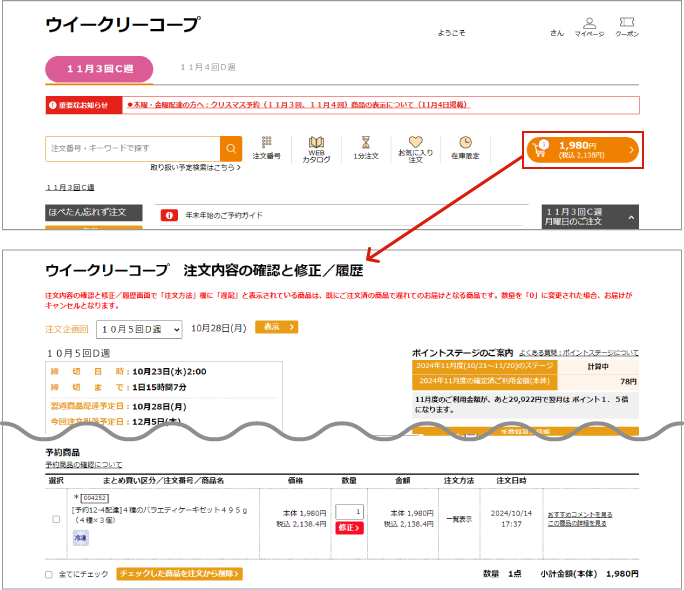
Task: Open 1分注文 hourglass quick order
Action: point(366,148)
